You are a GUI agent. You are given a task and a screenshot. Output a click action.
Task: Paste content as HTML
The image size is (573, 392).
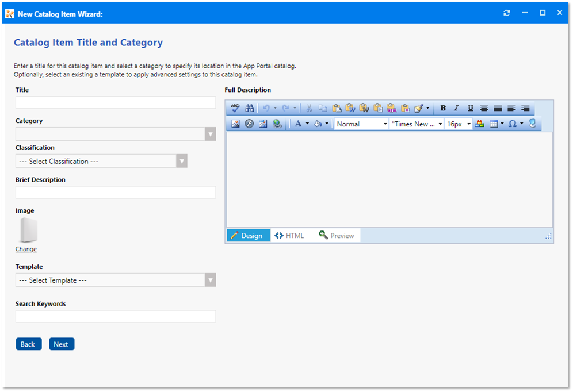click(392, 107)
